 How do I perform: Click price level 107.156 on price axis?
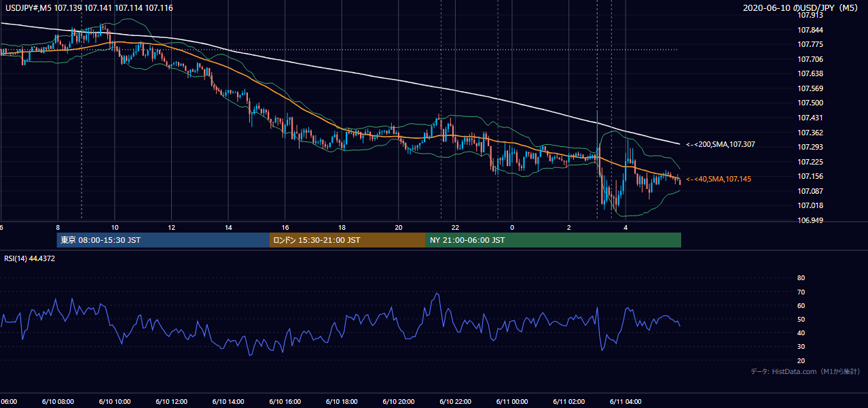pos(810,176)
